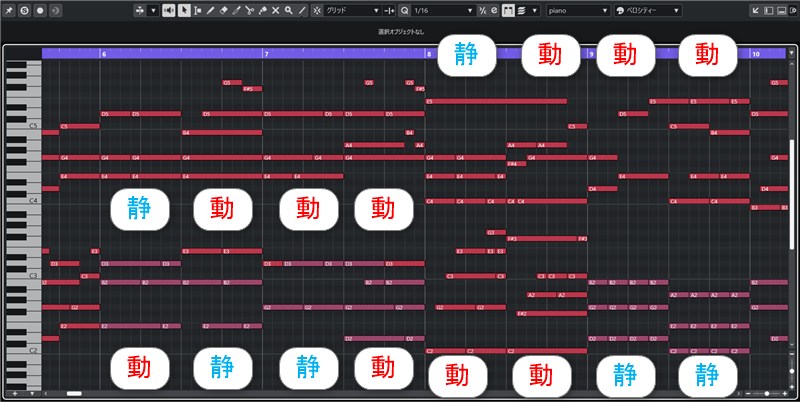Image resolution: width=800 pixels, height=402 pixels.
Task: Select the Range Selection tool
Action: click(197, 10)
